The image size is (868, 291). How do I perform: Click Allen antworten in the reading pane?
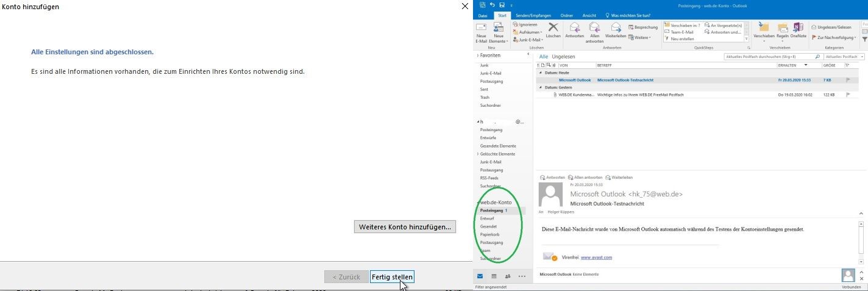click(585, 177)
